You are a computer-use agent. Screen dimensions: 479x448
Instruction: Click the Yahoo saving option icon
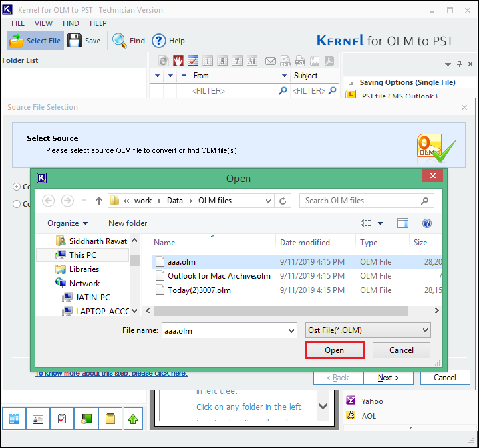pyautogui.click(x=351, y=400)
